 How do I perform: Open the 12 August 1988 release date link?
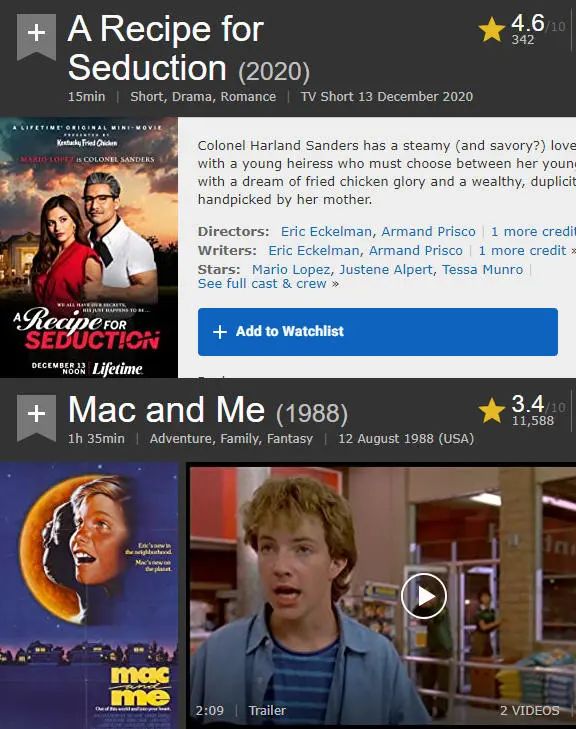[x=406, y=439]
